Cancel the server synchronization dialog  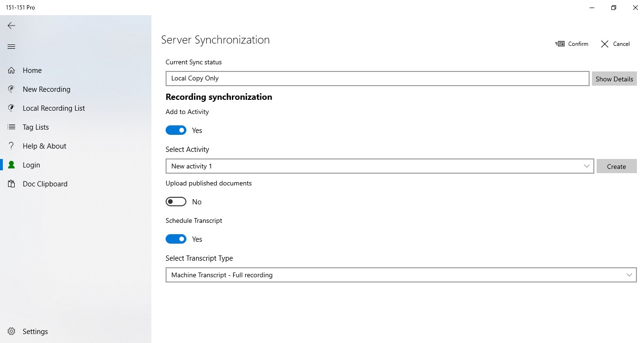tap(615, 44)
